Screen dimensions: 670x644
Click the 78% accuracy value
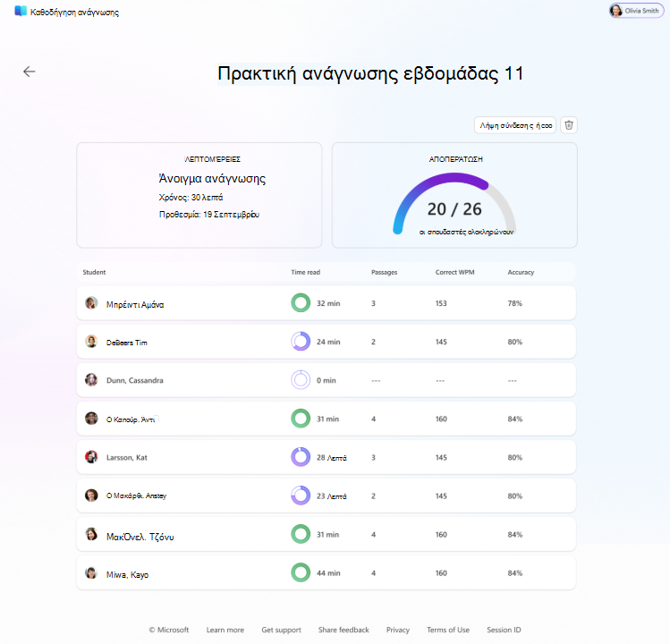point(515,303)
